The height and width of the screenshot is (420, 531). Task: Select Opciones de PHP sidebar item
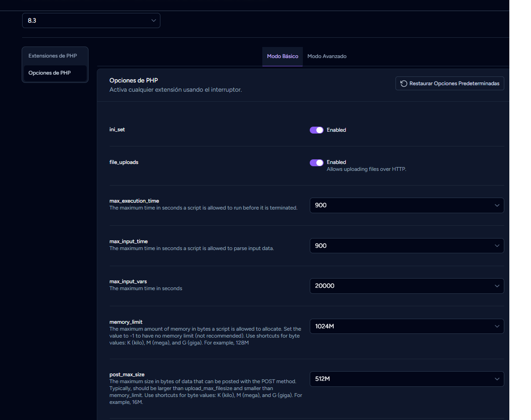click(50, 73)
